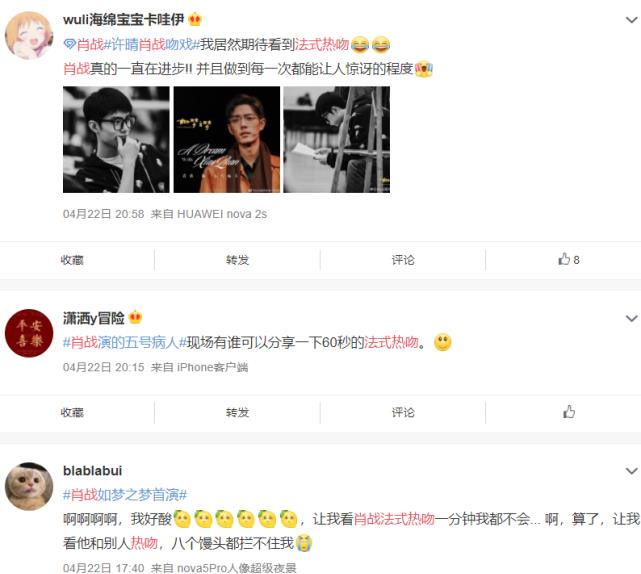Click 转发 under the first post
641x574 pixels.
[238, 260]
